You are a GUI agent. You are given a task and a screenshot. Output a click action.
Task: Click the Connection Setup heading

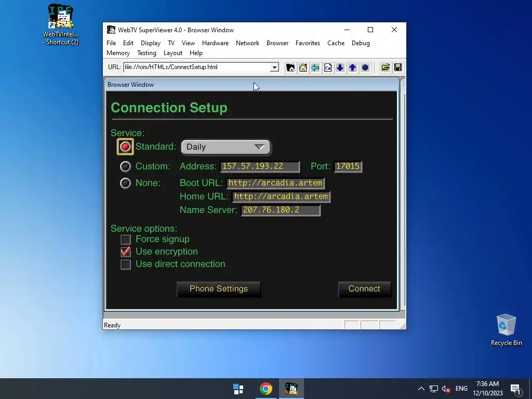click(x=169, y=108)
